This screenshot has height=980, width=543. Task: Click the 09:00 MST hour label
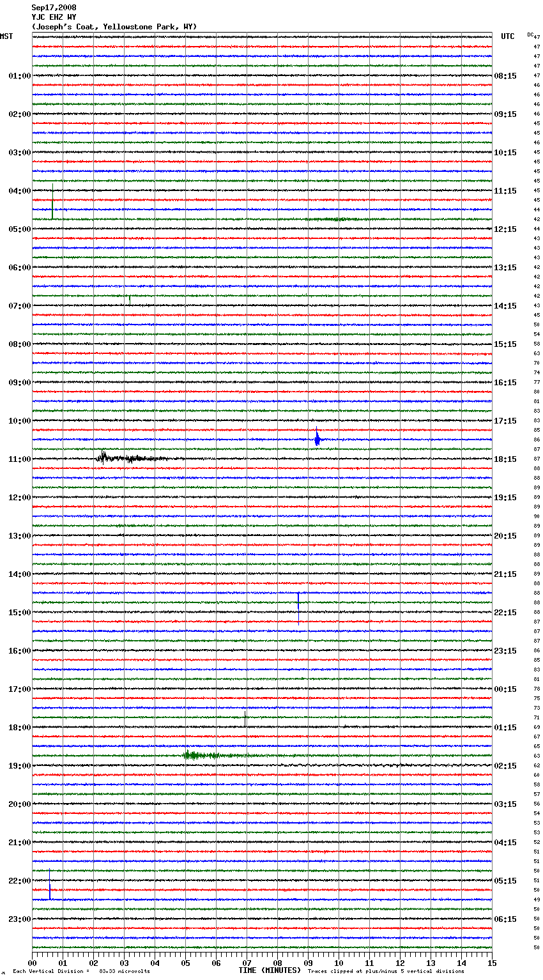point(20,383)
